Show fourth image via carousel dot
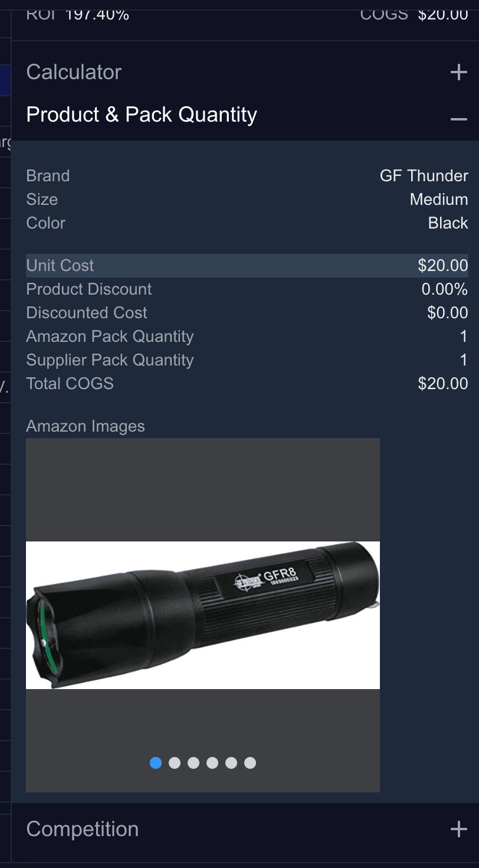Image resolution: width=479 pixels, height=868 pixels. click(x=212, y=763)
